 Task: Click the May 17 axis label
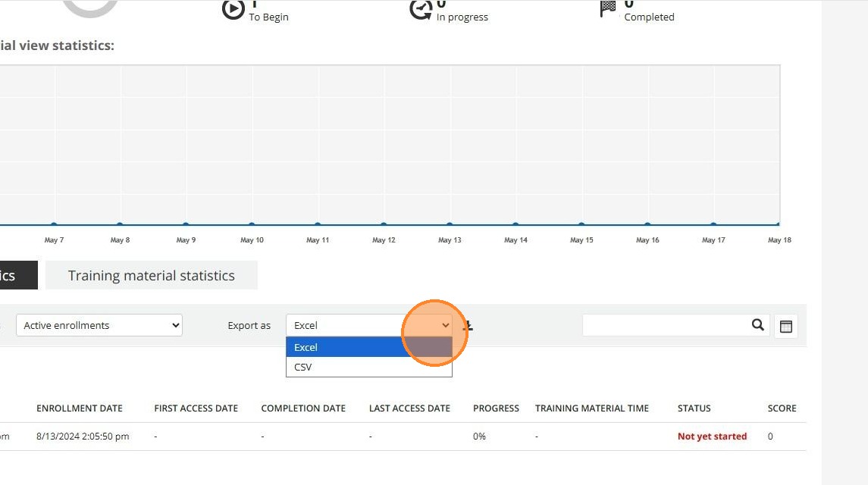(x=713, y=239)
